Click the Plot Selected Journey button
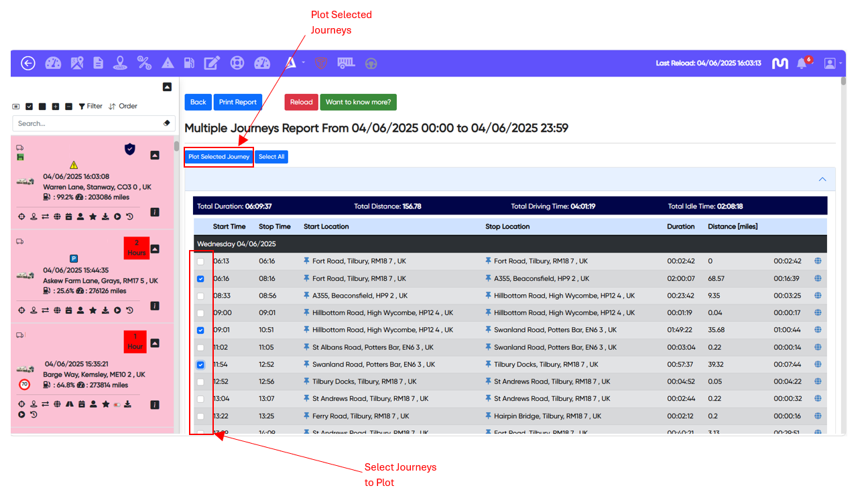This screenshot has height=488, width=868. click(219, 156)
